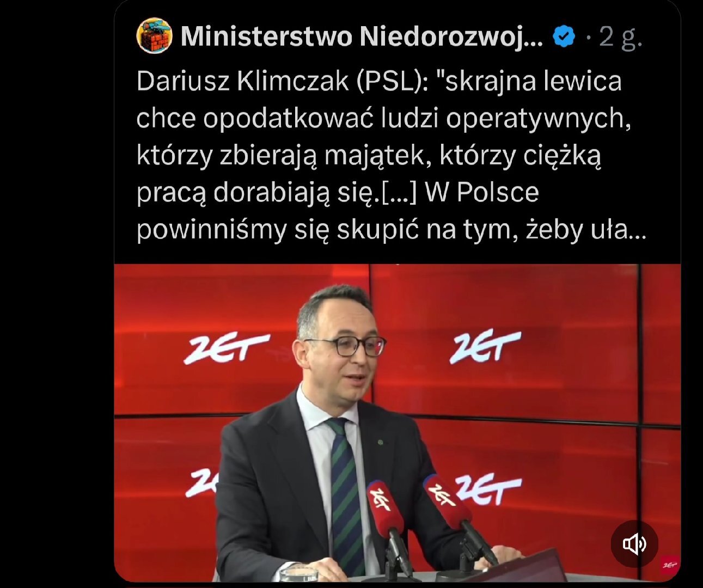Toggle the video sound speaker icon

pyautogui.click(x=634, y=544)
